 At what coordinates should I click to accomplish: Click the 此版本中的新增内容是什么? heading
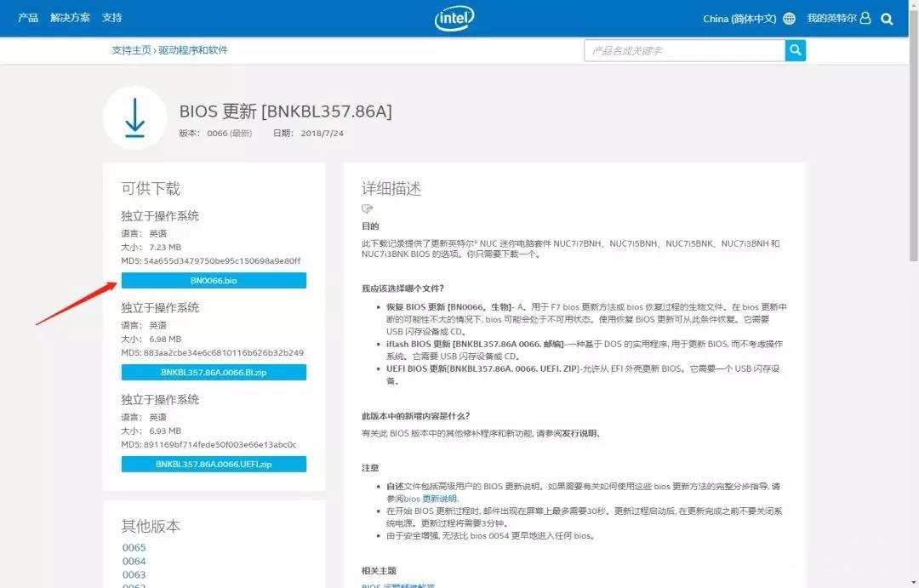415,416
